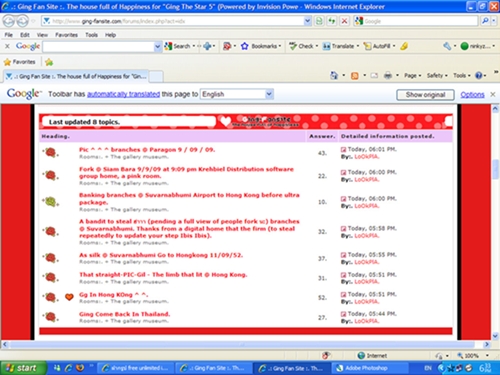
Task: Click the horizontal scrollbar track
Action: pyautogui.click(x=242, y=344)
